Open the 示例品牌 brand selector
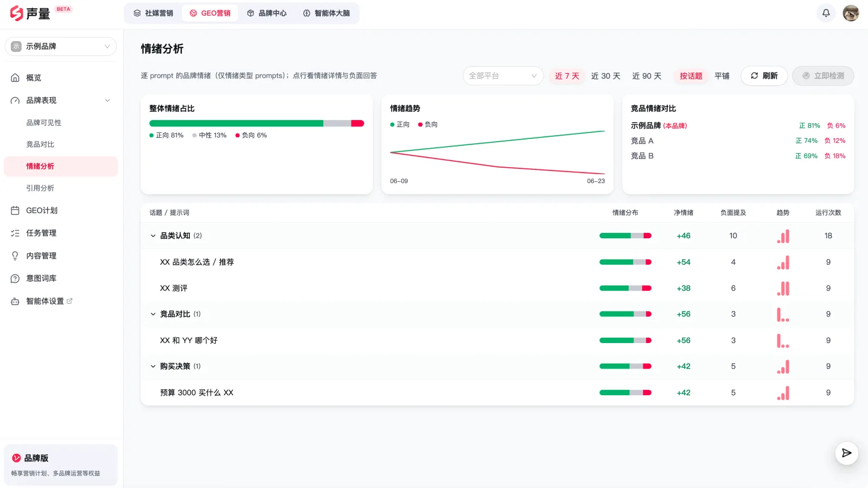 pos(61,47)
